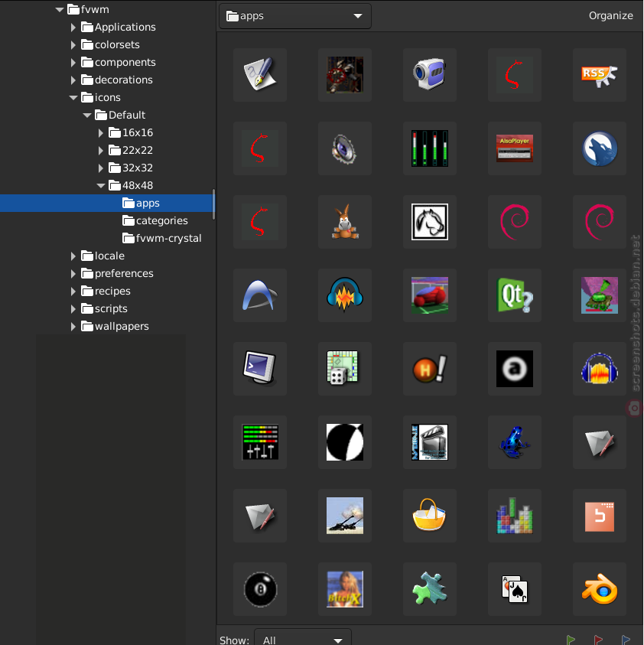Image resolution: width=644 pixels, height=645 pixels.
Task: Collapse the 48x48 folder
Action: 101,186
